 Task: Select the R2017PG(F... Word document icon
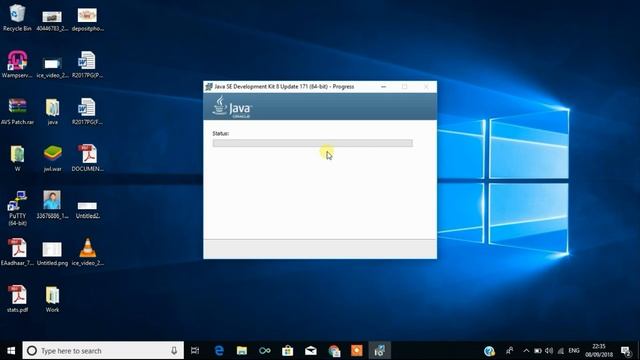pos(87,111)
